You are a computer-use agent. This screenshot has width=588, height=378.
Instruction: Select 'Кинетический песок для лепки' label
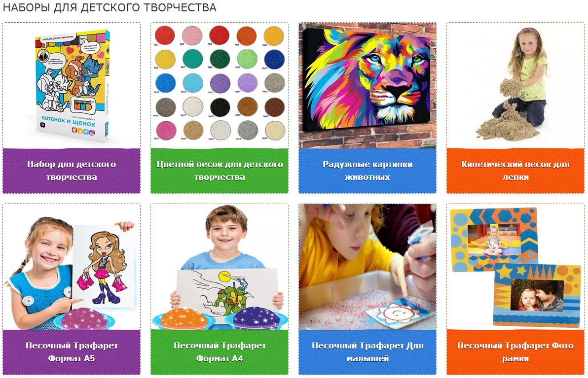515,171
